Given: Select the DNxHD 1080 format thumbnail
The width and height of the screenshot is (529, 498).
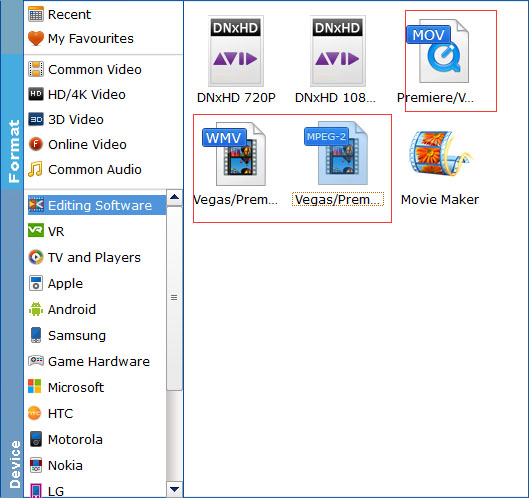Looking at the screenshot, I should point(338,51).
